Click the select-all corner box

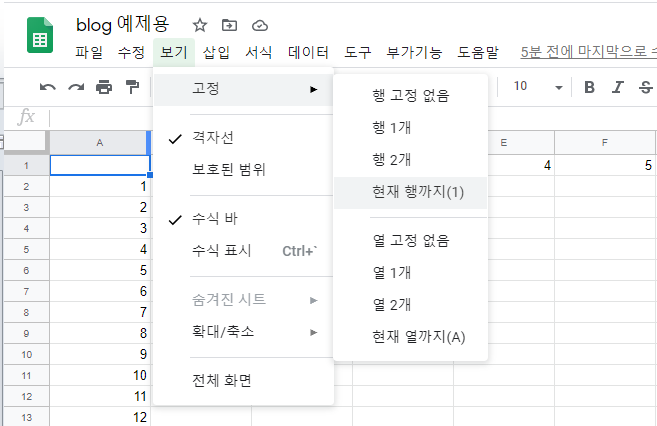(24, 142)
